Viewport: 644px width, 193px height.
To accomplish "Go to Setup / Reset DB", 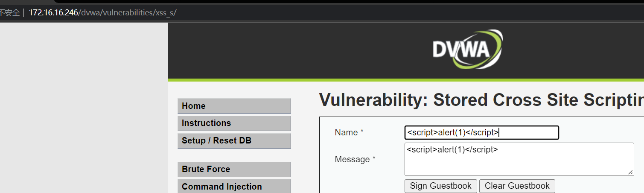I will tap(234, 140).
